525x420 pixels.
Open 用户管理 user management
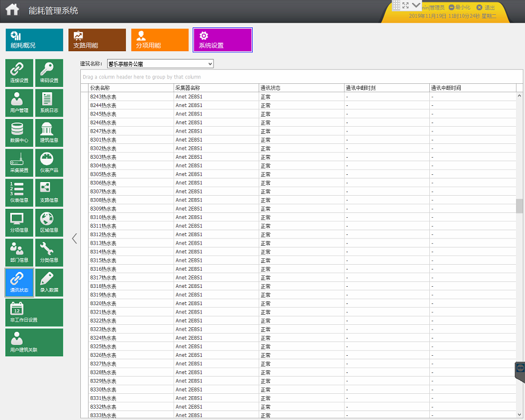point(19,103)
